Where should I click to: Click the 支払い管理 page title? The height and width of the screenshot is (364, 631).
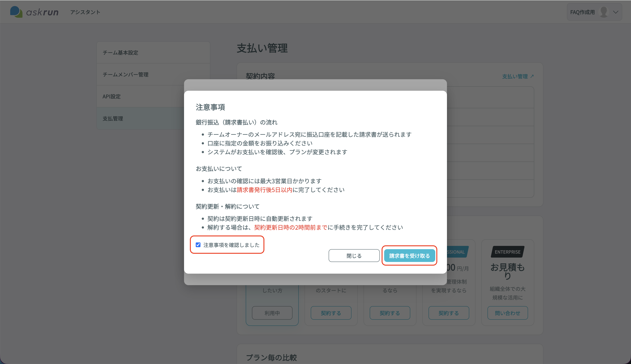pyautogui.click(x=262, y=48)
